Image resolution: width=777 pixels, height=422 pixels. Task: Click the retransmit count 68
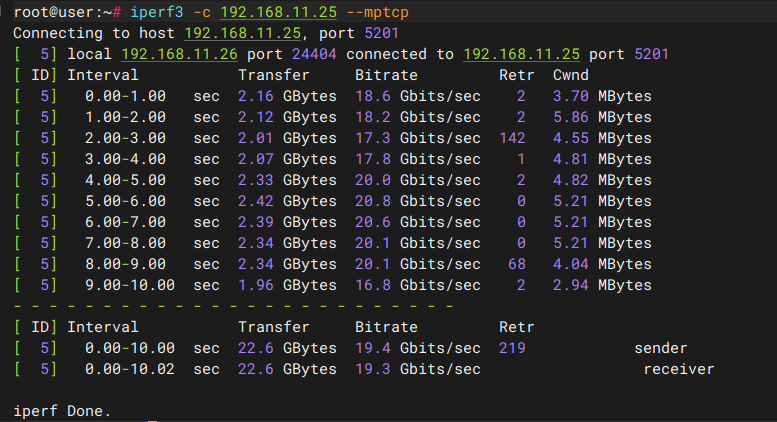coord(517,264)
